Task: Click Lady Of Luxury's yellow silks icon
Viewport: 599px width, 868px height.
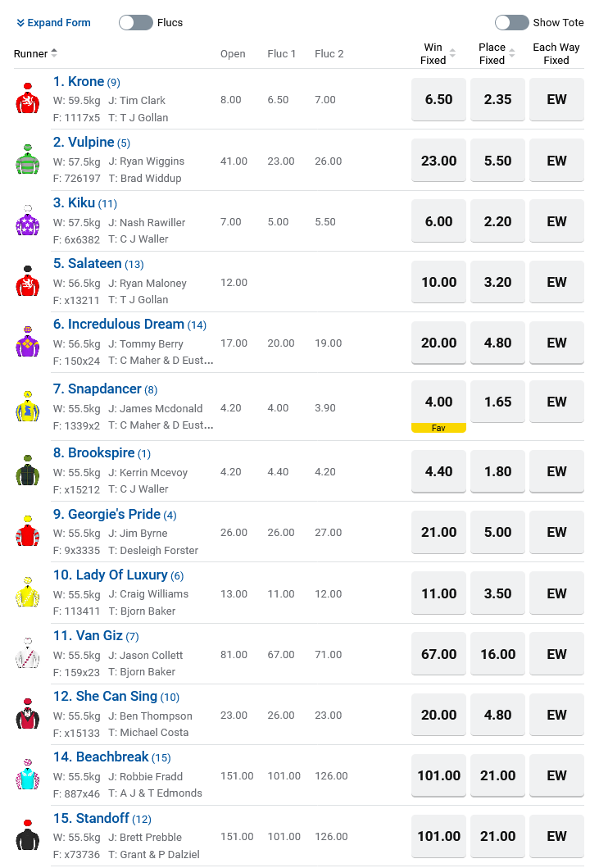Action: tap(28, 593)
